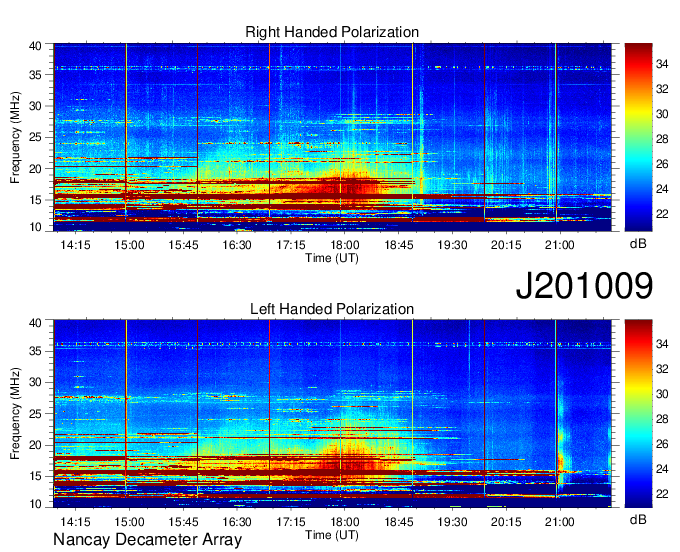Click the "15:45" tick under Left Handed plot
This screenshot has height=552, width=680.
(x=183, y=522)
